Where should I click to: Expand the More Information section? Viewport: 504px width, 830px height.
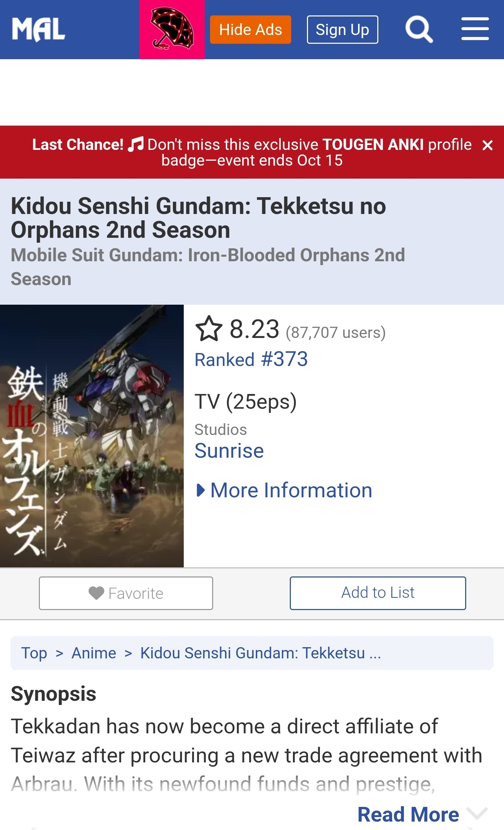point(291,490)
